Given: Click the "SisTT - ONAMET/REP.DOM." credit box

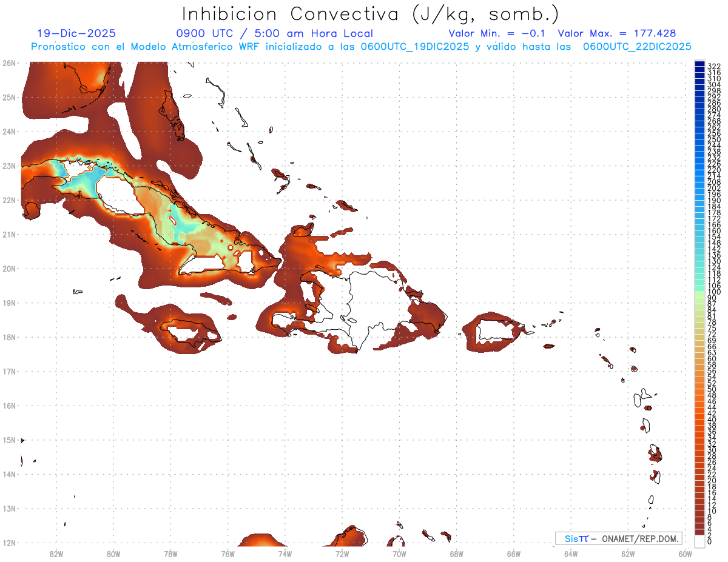Looking at the screenshot, I should [x=619, y=538].
